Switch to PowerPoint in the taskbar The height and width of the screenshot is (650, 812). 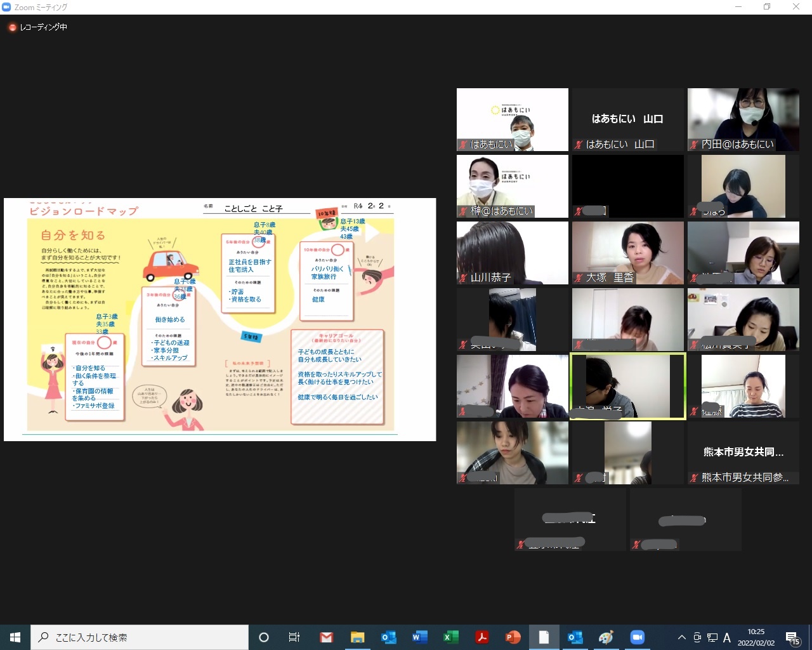point(513,637)
